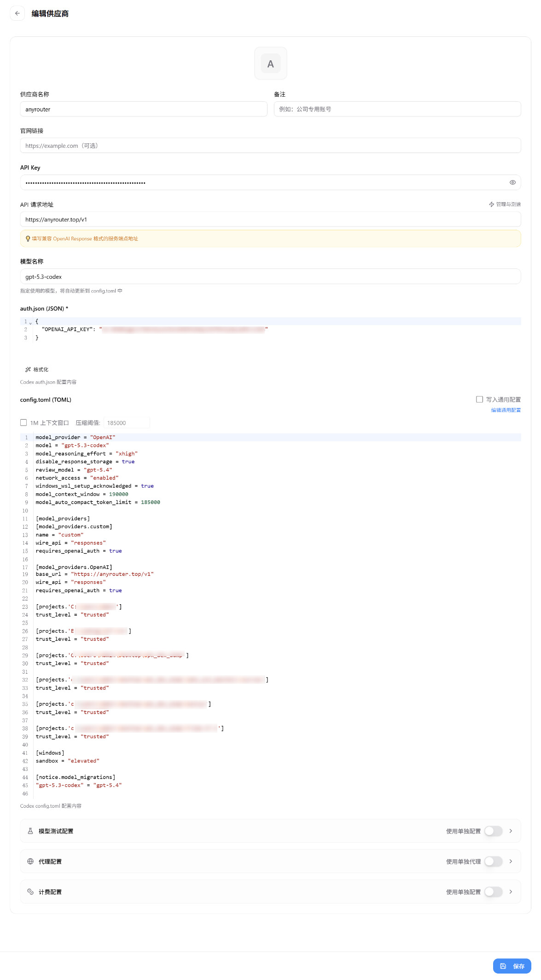Click the 格式化 magic wand icon

coord(28,369)
